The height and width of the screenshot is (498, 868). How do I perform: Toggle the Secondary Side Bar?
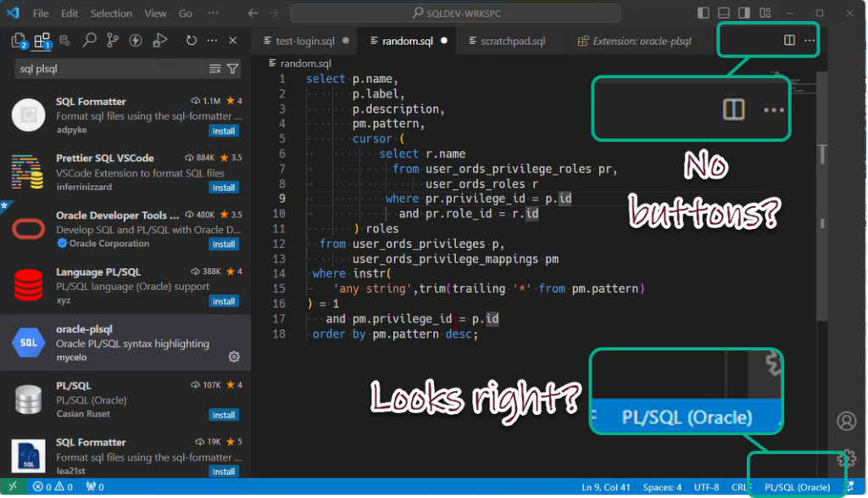744,13
